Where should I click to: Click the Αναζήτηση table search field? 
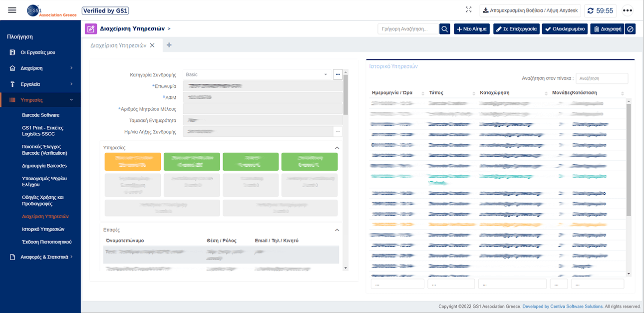tap(602, 78)
